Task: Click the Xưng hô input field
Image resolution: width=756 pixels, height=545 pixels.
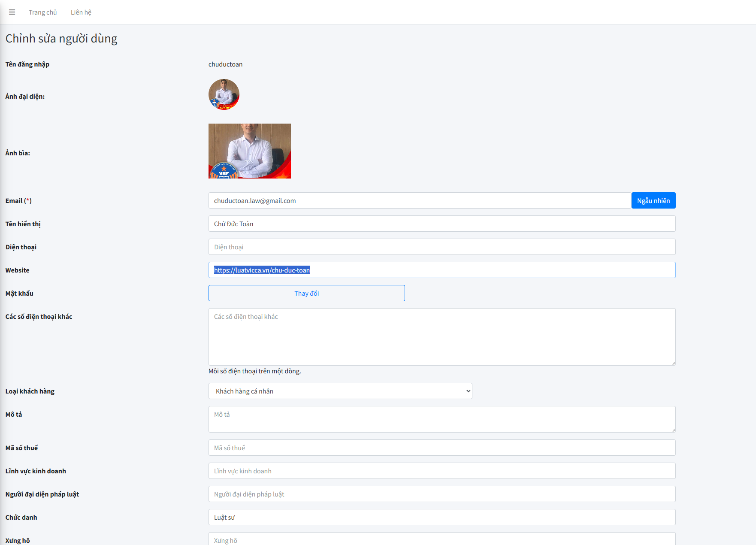Action: click(x=442, y=540)
